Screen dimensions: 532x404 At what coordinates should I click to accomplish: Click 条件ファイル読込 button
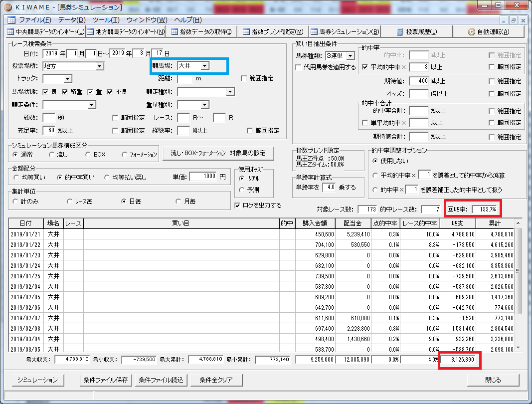tap(161, 380)
